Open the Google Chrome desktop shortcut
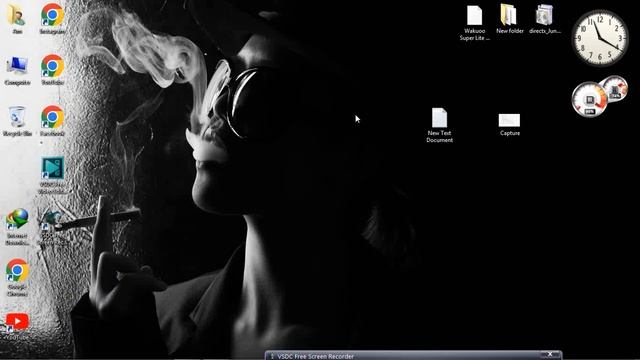 pyautogui.click(x=17, y=277)
